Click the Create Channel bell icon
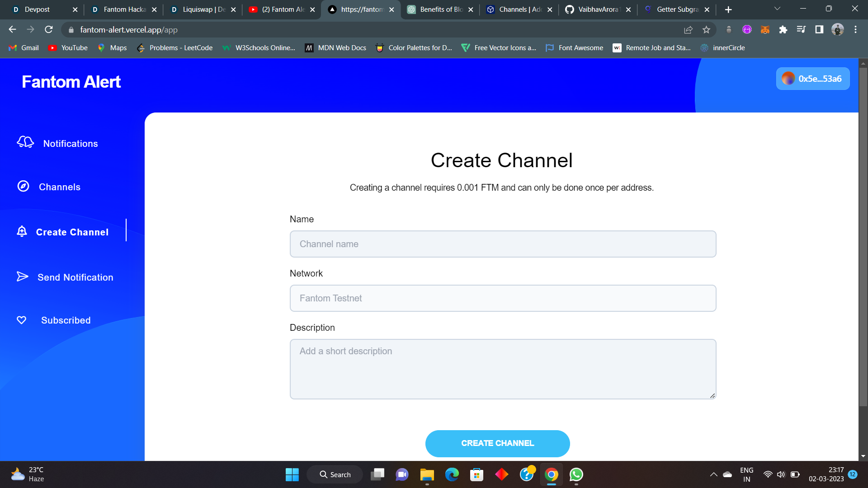 pyautogui.click(x=22, y=231)
